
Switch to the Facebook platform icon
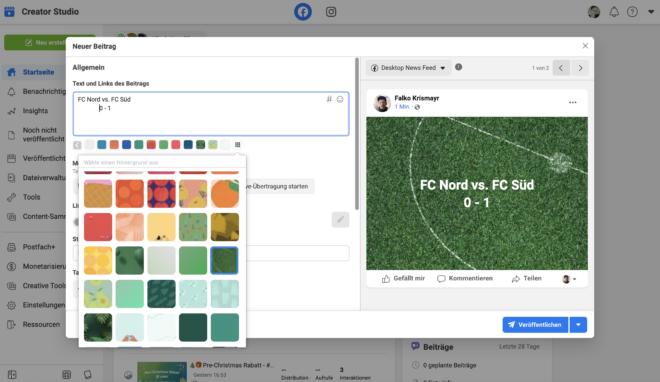[303, 12]
